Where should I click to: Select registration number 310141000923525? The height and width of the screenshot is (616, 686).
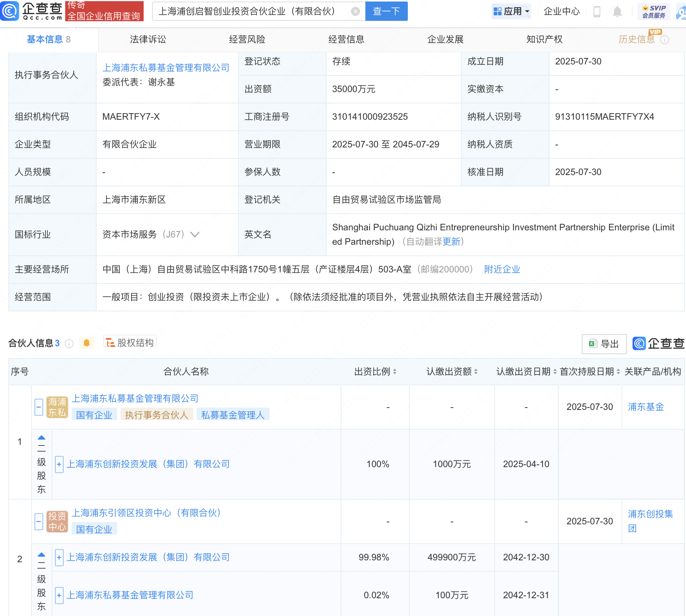[370, 117]
